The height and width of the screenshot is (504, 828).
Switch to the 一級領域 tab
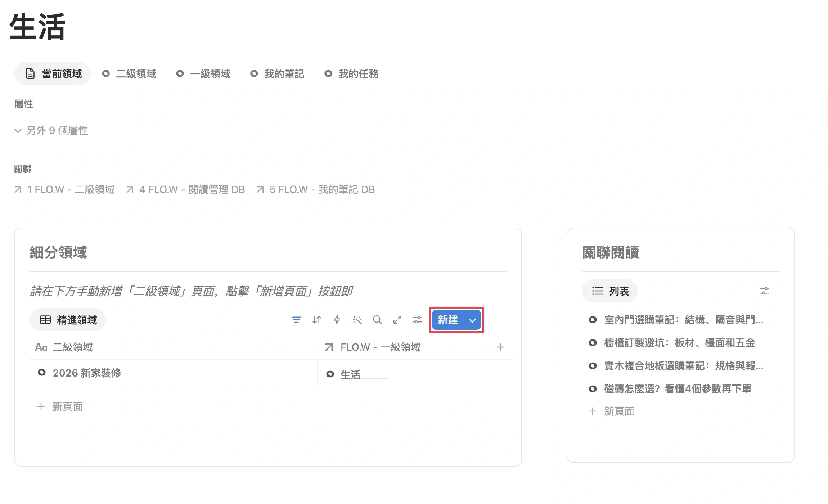coord(203,74)
